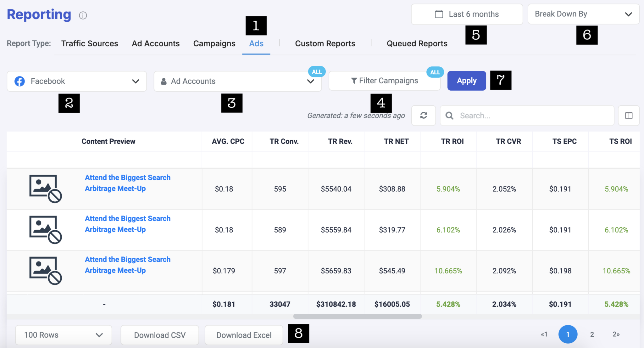The image size is (644, 348).
Task: Click the Facebook logo in the traffic source selector
Action: pos(19,81)
